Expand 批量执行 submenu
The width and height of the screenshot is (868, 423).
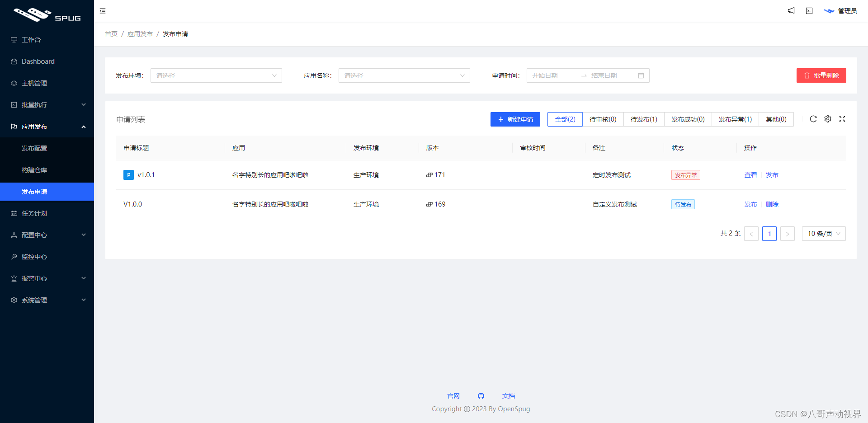click(x=47, y=105)
